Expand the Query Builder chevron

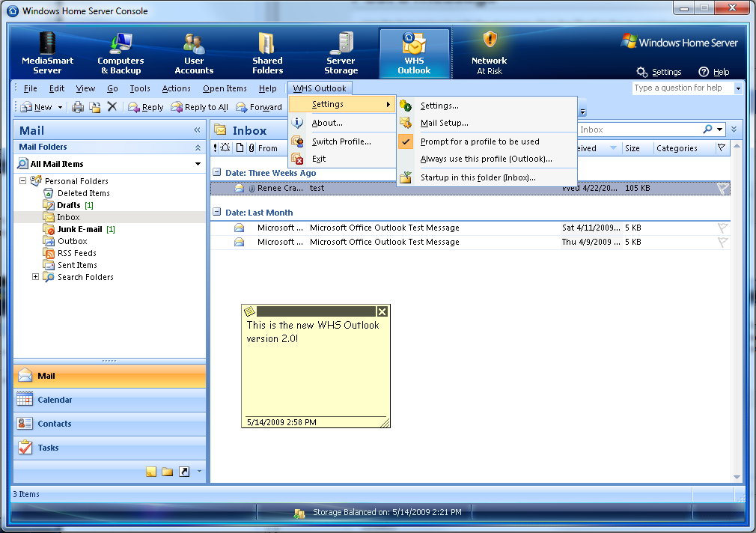pyautogui.click(x=734, y=130)
